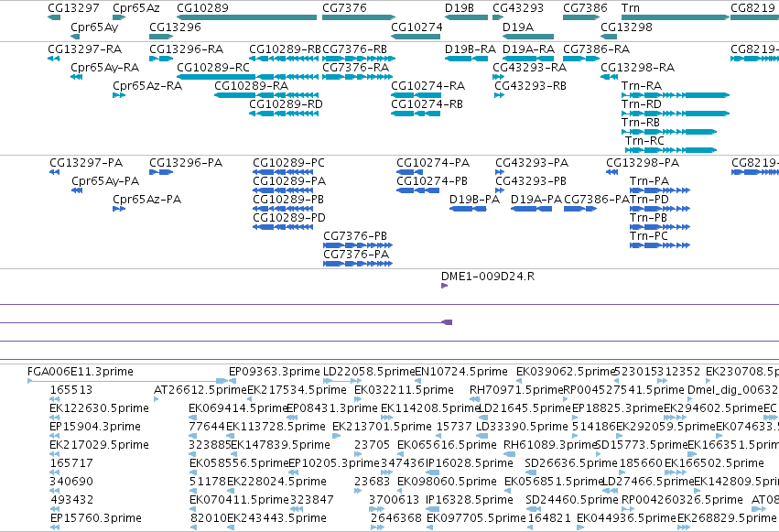779x532 pixels.
Task: Click transcript Trn-RB label
Action: [641, 123]
